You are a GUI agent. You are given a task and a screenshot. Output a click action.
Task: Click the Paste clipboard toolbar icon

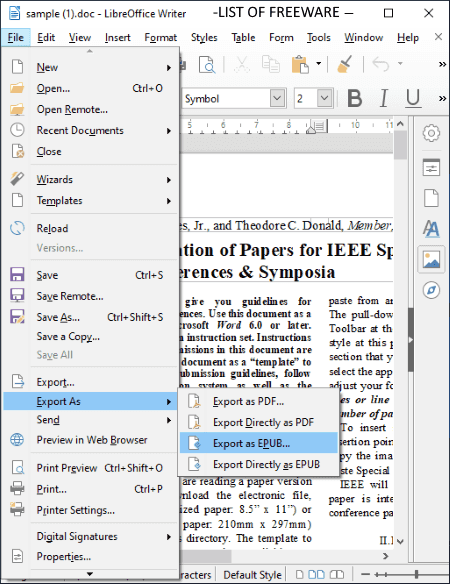pyautogui.click(x=300, y=64)
